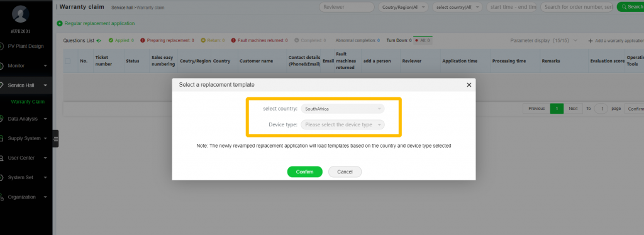Image resolution: width=644 pixels, height=235 pixels.
Task: Select the All status filter tab
Action: [x=423, y=41]
